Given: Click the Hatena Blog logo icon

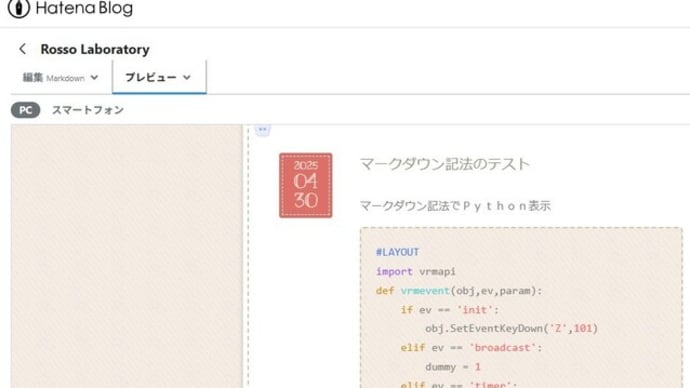Looking at the screenshot, I should click(19, 8).
